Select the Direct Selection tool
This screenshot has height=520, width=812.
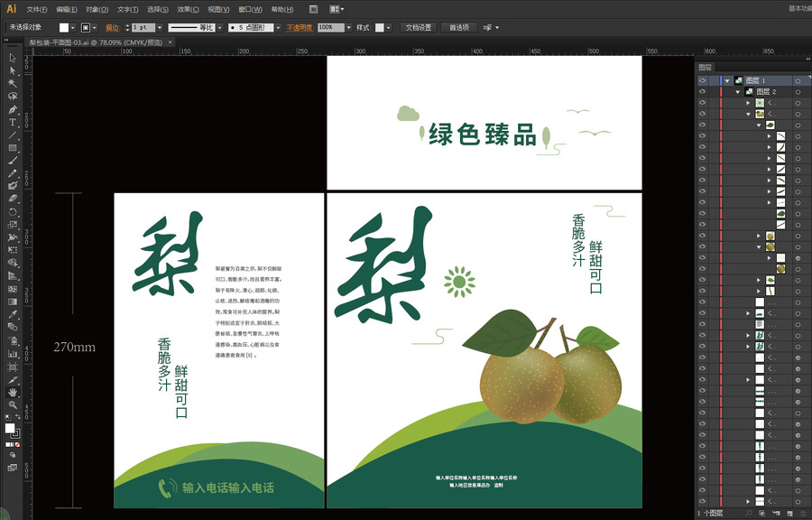pos(13,70)
